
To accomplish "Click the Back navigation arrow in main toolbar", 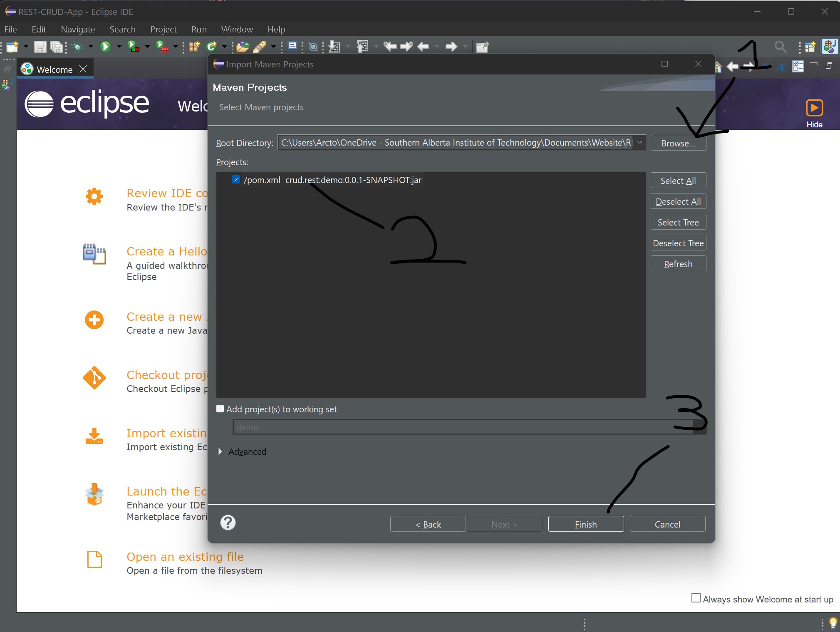I will 423,47.
